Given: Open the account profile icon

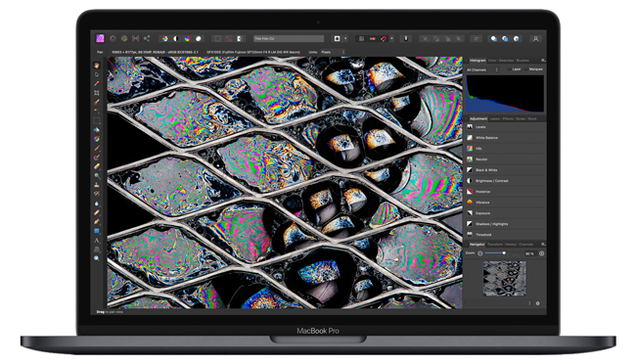Looking at the screenshot, I should (535, 38).
